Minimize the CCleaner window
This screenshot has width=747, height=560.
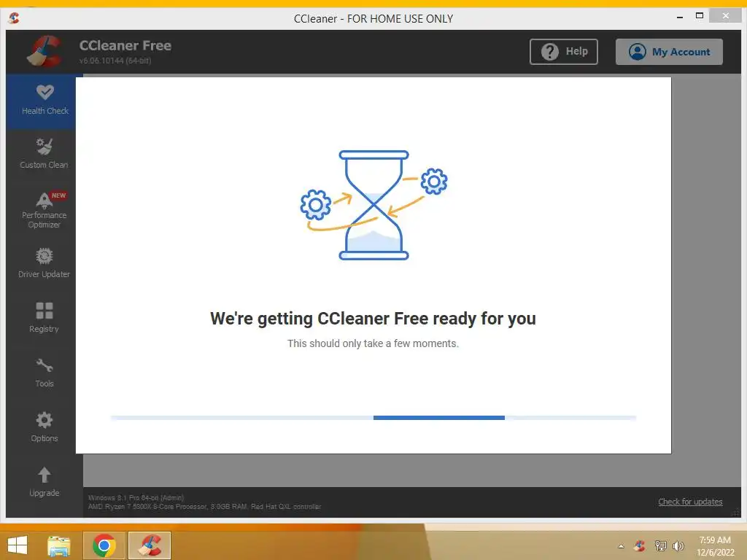point(680,17)
